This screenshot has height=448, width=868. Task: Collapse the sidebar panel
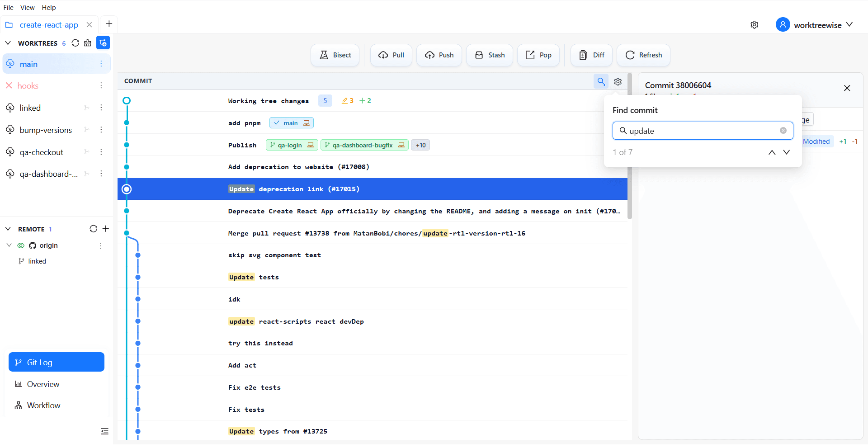pos(105,431)
